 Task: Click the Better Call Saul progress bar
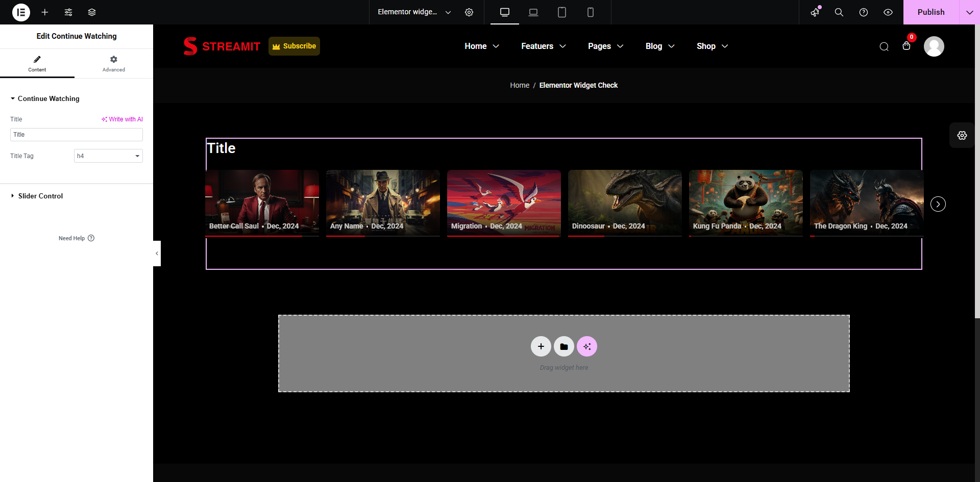[x=262, y=236]
